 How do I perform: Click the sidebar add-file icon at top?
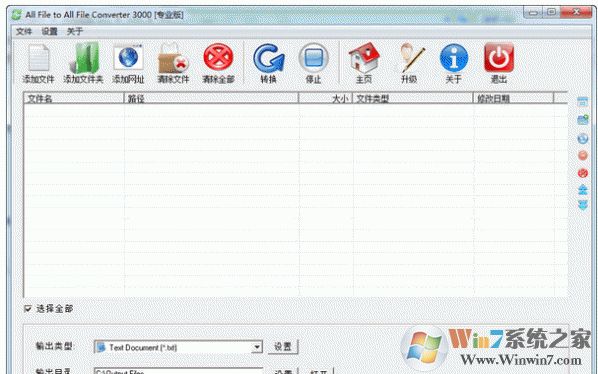pos(582,102)
